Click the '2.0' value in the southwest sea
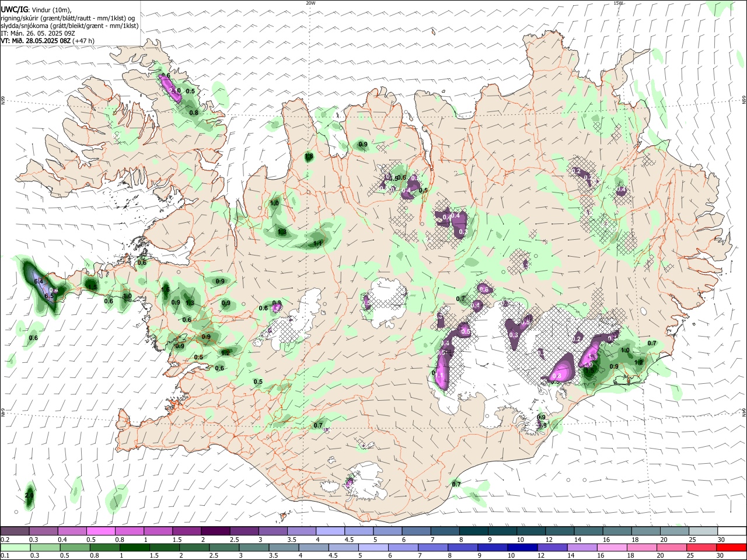This screenshot has height=560, width=747. click(29, 495)
